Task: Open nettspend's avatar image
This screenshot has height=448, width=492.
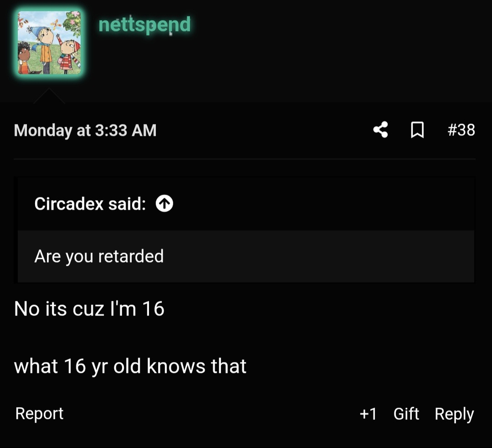Action: coord(49,42)
